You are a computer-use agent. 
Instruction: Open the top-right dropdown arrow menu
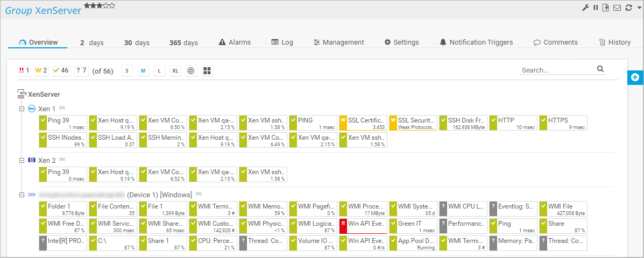(638, 8)
